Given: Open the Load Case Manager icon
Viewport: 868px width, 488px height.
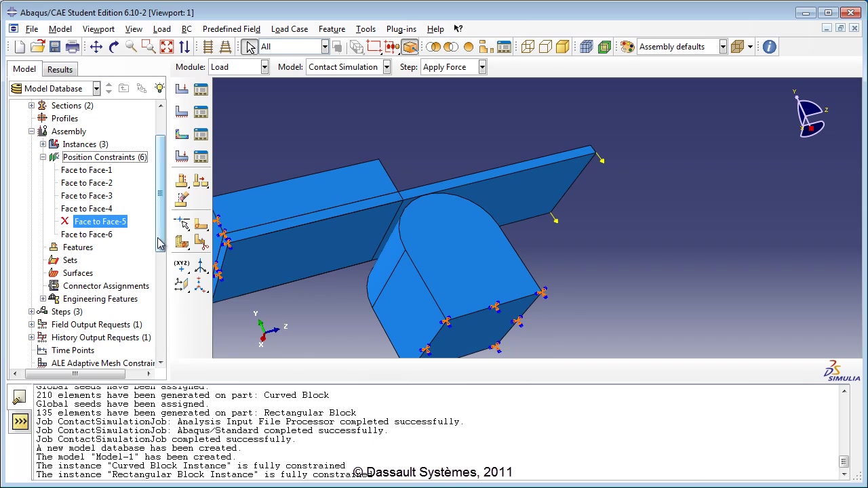Looking at the screenshot, I should (x=201, y=157).
